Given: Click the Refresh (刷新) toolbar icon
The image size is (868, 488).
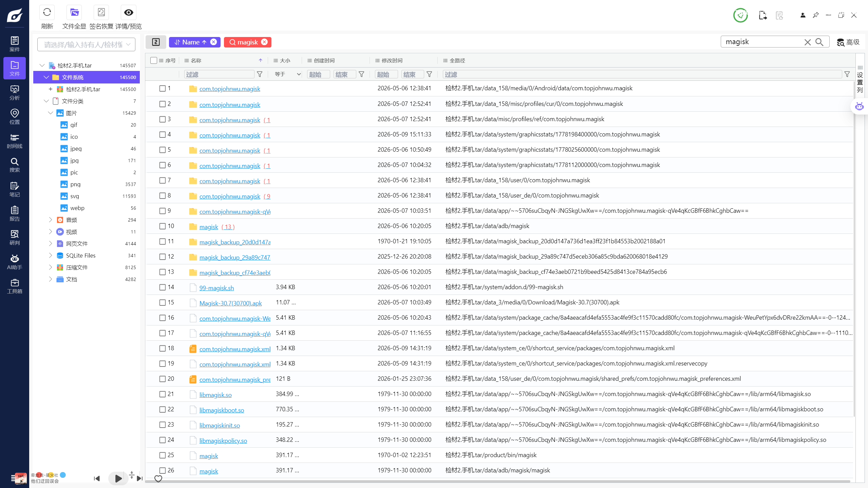Looking at the screenshot, I should (47, 13).
